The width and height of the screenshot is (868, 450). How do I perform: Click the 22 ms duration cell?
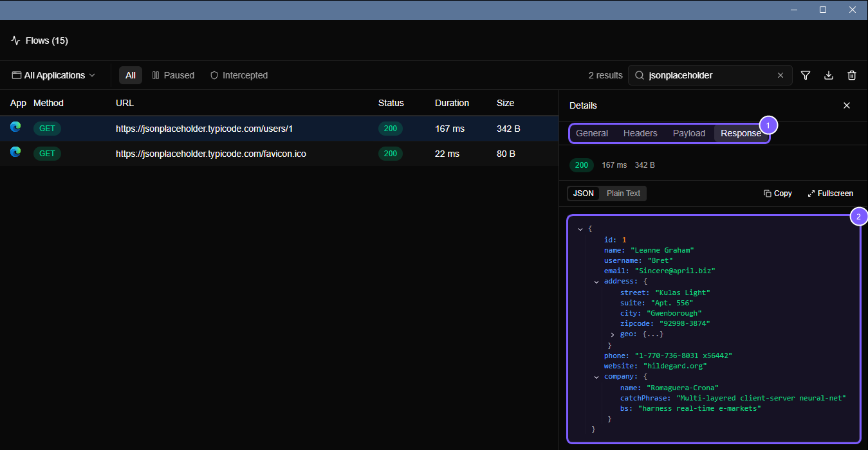tap(447, 154)
